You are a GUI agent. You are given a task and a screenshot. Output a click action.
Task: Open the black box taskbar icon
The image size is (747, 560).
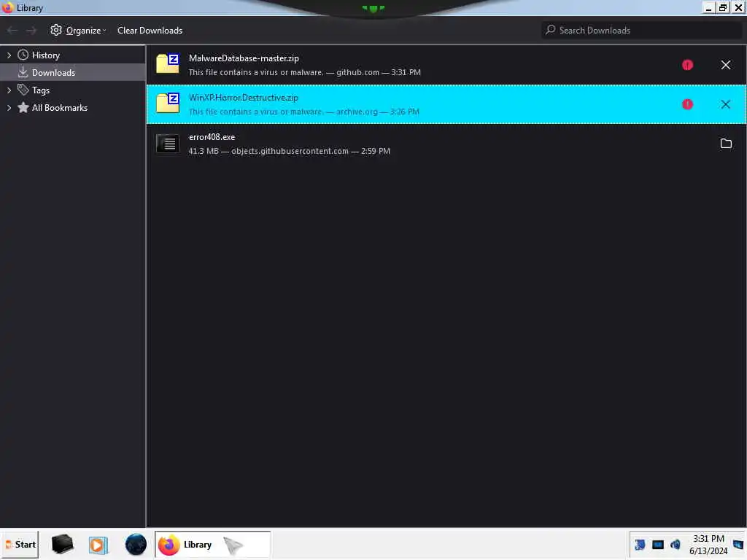(x=63, y=544)
